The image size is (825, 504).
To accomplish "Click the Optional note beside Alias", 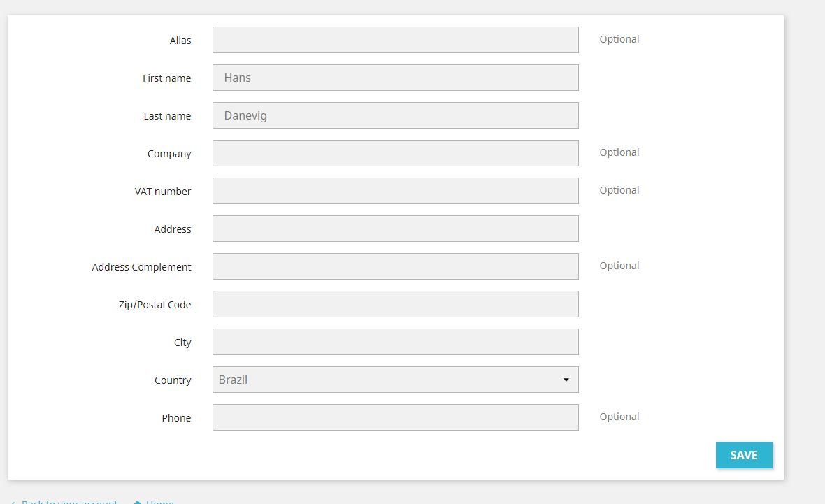I will click(x=619, y=39).
